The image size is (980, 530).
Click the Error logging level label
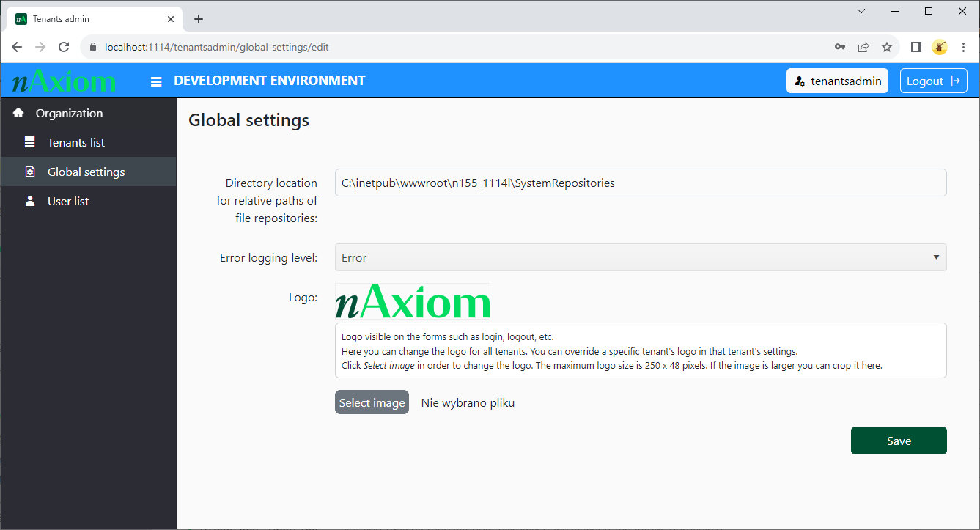coord(268,258)
